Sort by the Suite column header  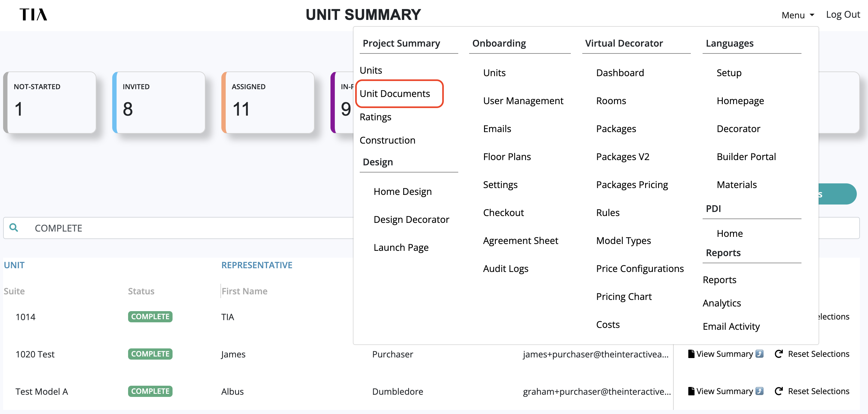[x=14, y=291]
